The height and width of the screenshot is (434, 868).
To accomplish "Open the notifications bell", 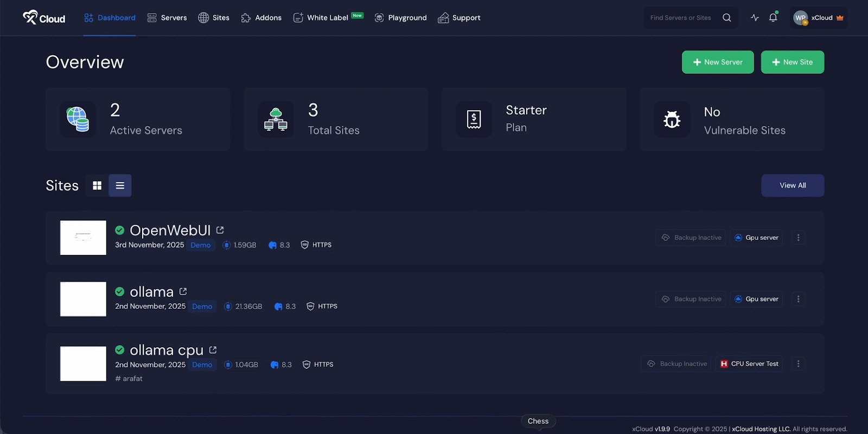I will (x=773, y=17).
